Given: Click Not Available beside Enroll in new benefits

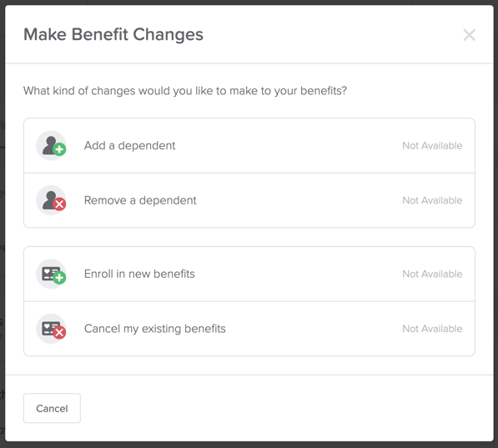Looking at the screenshot, I should [432, 274].
